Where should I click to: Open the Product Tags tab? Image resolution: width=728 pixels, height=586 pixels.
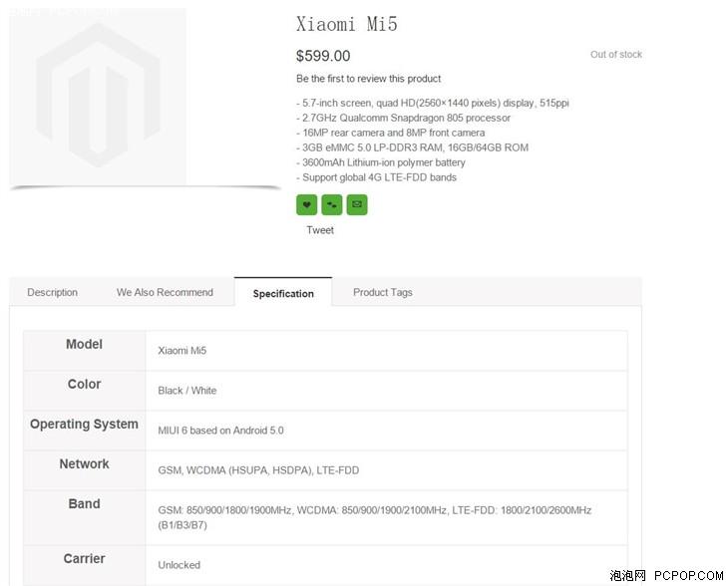pos(382,293)
